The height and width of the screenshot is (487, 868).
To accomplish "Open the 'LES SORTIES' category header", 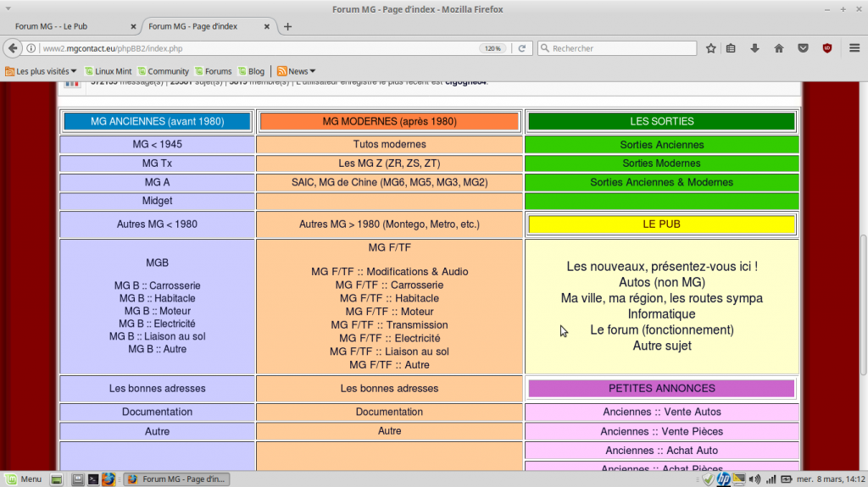I will (661, 121).
